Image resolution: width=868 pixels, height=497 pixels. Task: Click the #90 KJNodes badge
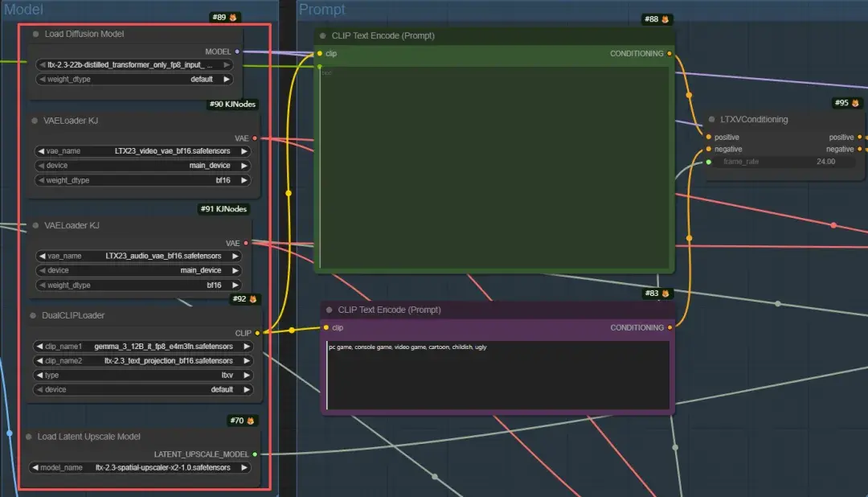[x=232, y=104]
